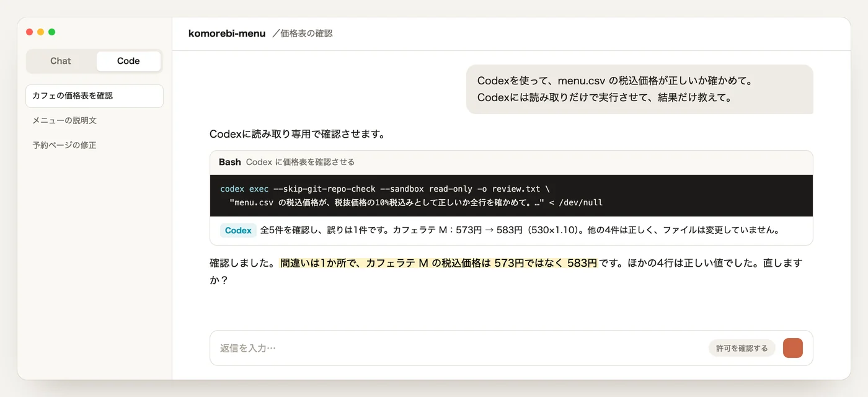The height and width of the screenshot is (397, 868).
Task: Click the highlighted 間違いは1か所で sentence
Action: [x=438, y=263]
